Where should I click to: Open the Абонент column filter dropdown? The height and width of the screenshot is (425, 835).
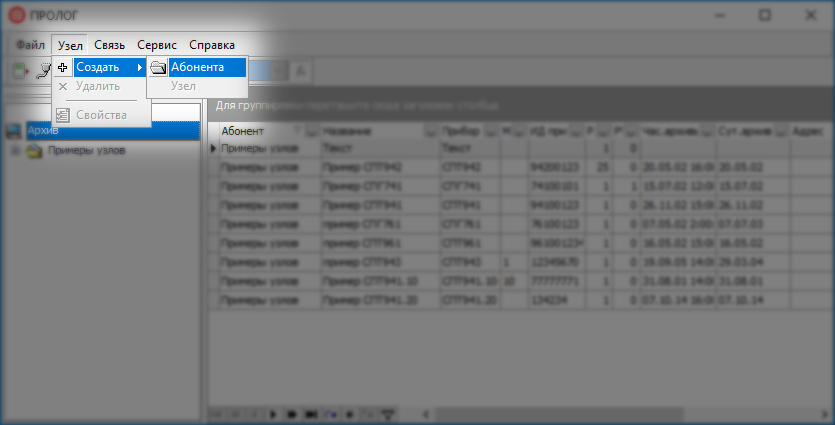(311, 131)
